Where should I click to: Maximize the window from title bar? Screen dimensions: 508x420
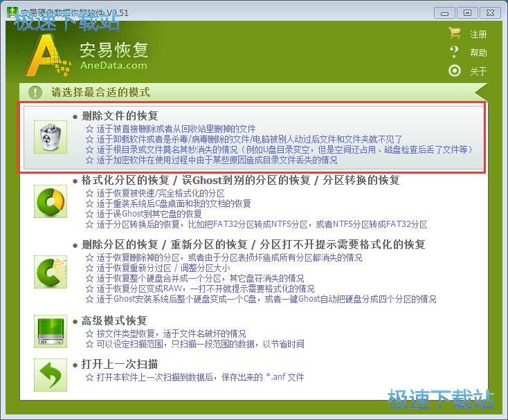pos(467,13)
